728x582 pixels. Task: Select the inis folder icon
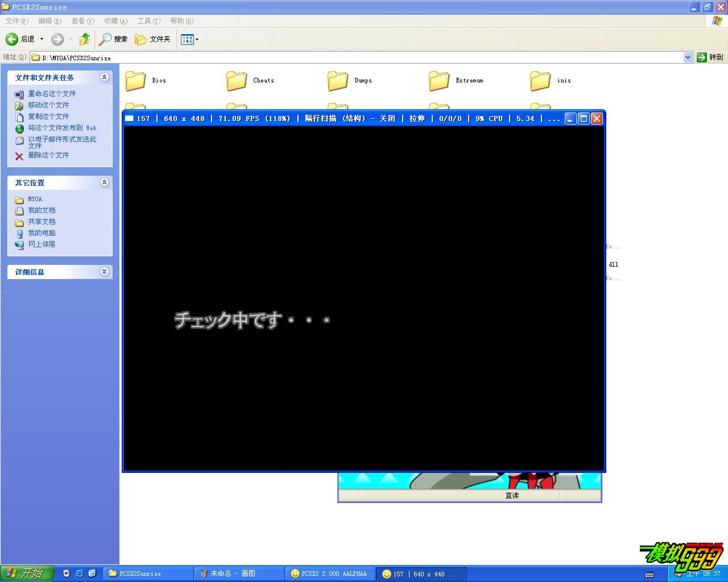[540, 81]
